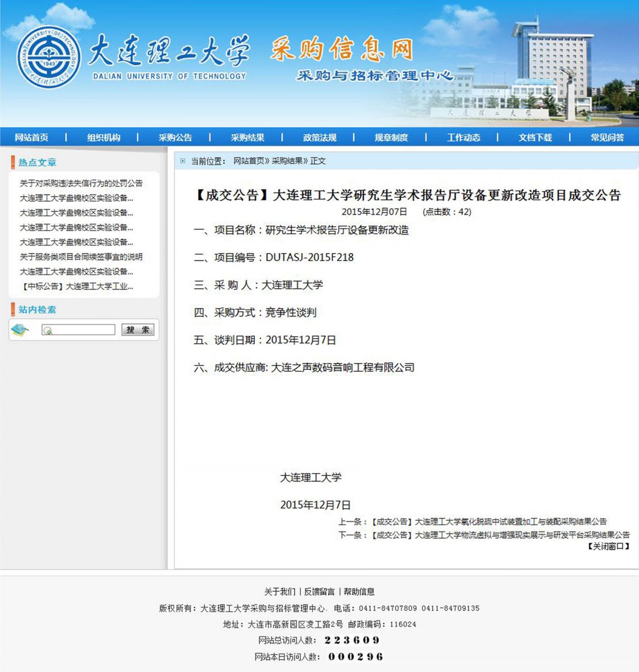Screen dimensions: 639x672
Task: Click inside the site search input field
Action: [78, 330]
